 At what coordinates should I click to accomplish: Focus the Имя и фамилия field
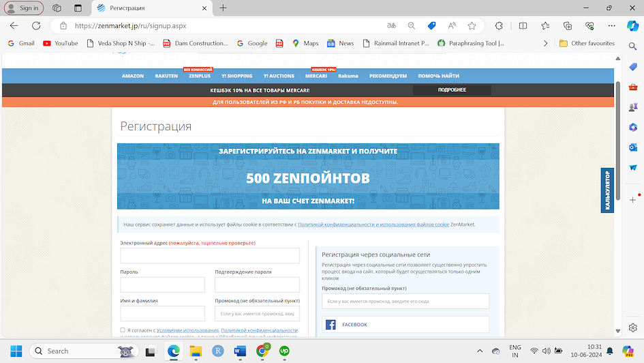tap(163, 313)
